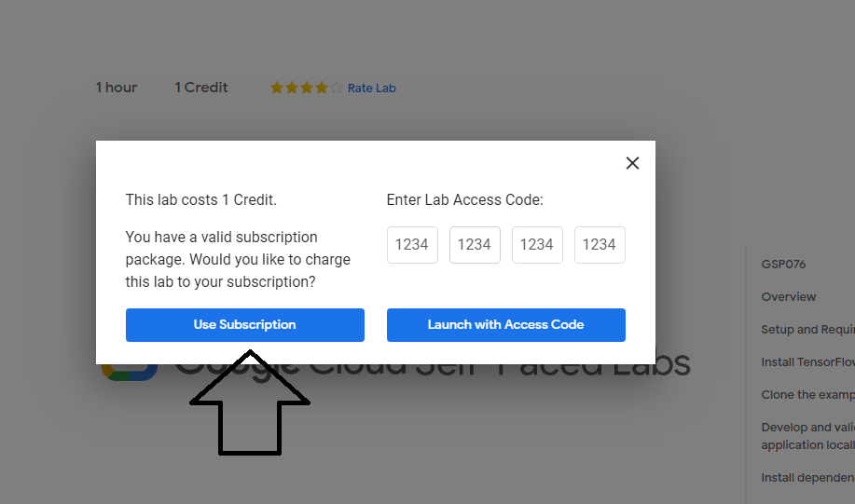Viewport: 855px width, 504px height.
Task: Open the Clone the example section
Action: (x=808, y=395)
